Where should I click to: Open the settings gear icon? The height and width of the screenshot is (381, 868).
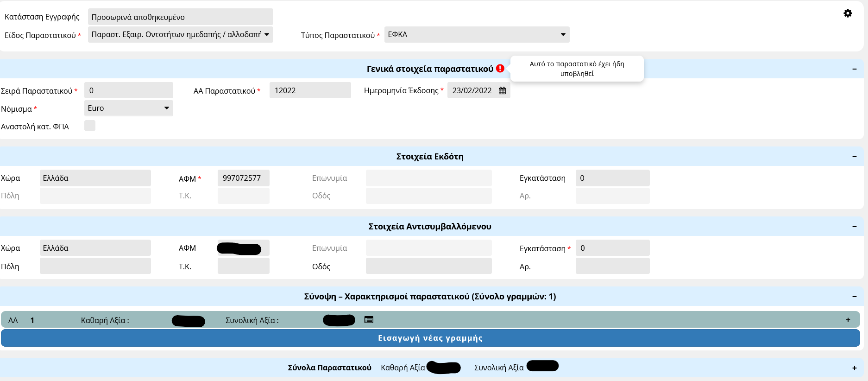click(848, 13)
